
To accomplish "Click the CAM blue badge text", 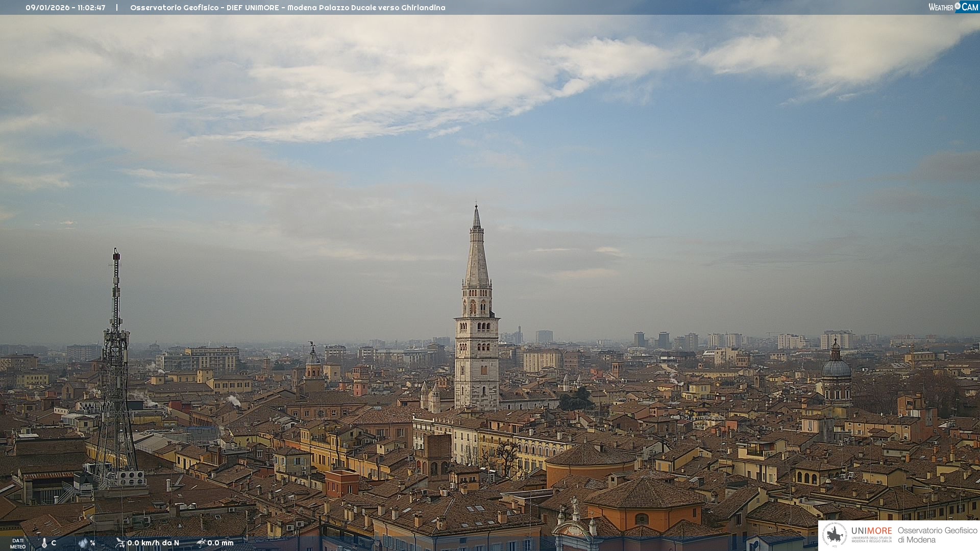I will [x=970, y=7].
